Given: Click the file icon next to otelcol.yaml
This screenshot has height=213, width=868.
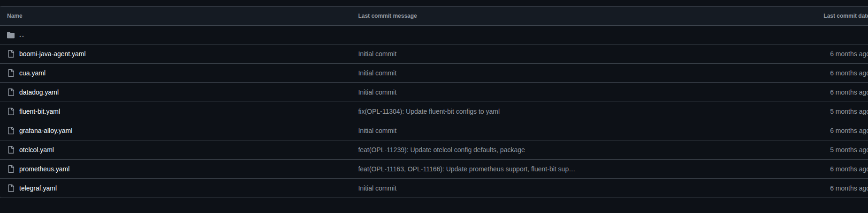Looking at the screenshot, I should tap(11, 150).
